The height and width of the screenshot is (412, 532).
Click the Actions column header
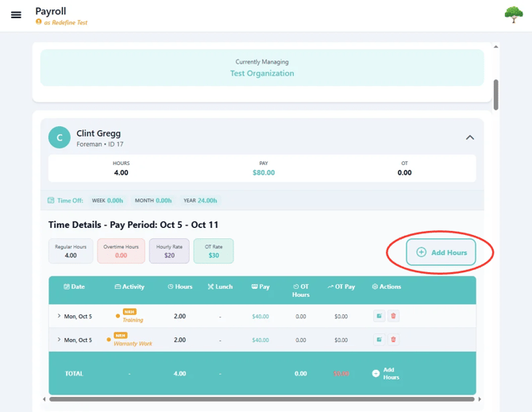tap(387, 287)
